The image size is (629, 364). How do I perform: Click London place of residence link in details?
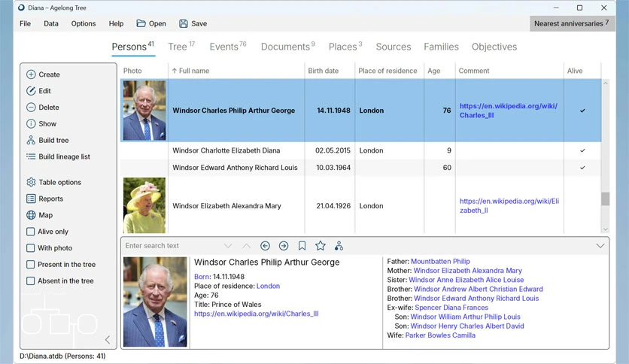(268, 286)
